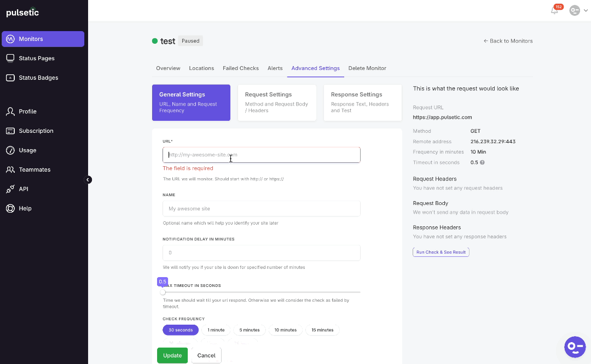Select 30 seconds check frequency
The width and height of the screenshot is (591, 364).
[181, 330]
